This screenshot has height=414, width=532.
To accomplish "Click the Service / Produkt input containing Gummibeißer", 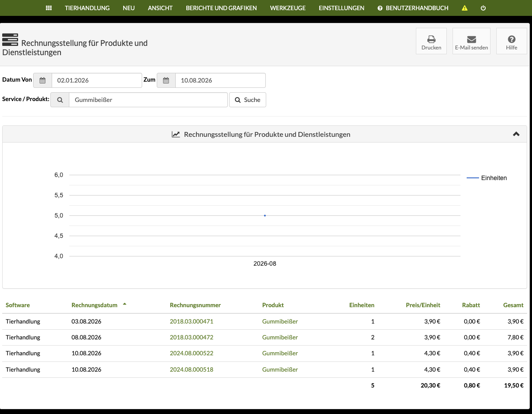I will click(x=148, y=100).
